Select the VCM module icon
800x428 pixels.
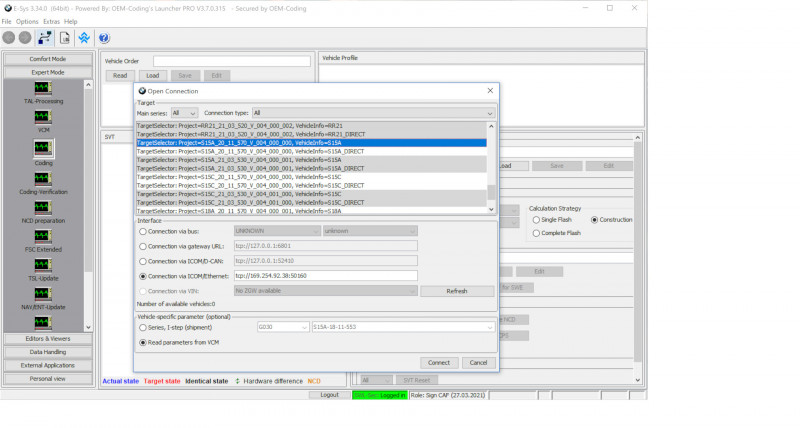coord(43,119)
